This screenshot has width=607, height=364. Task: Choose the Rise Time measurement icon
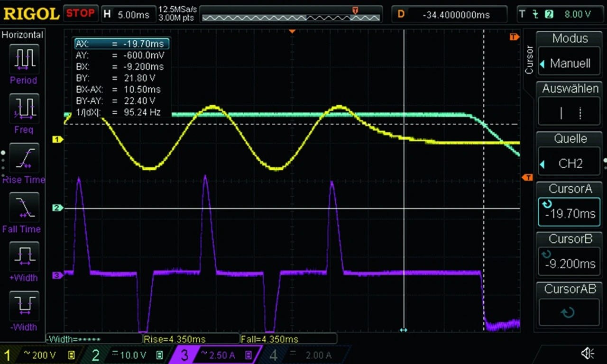coord(23,158)
